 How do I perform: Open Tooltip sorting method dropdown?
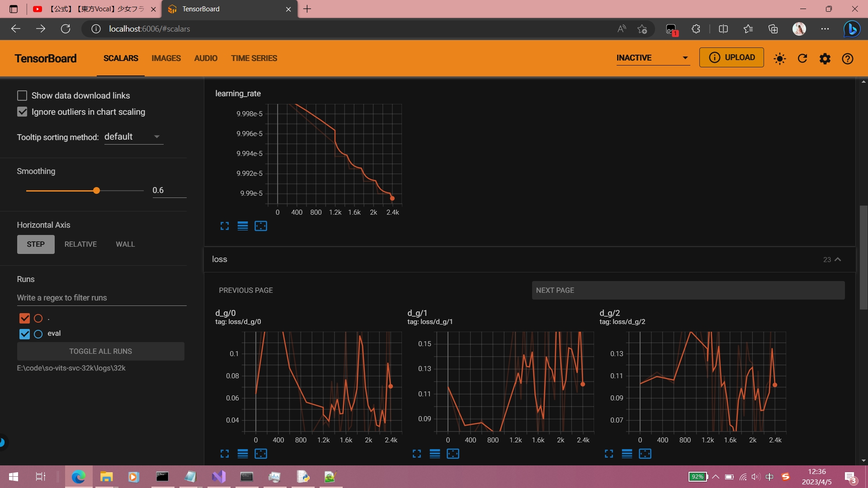pyautogui.click(x=133, y=137)
